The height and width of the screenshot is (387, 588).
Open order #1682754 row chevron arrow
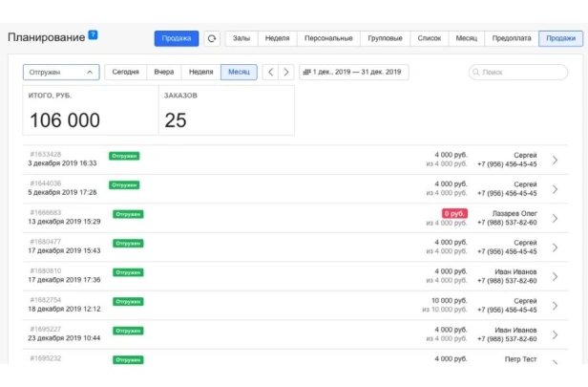[x=556, y=305]
